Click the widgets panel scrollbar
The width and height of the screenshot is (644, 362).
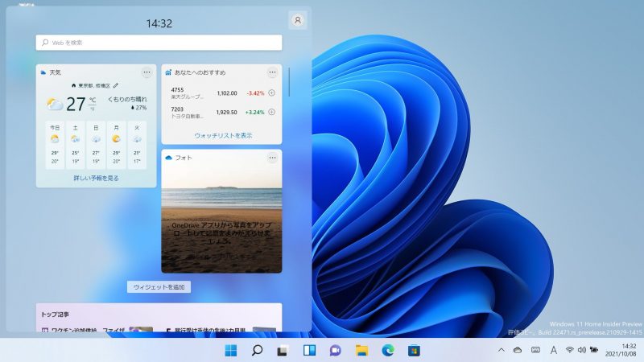[289, 82]
